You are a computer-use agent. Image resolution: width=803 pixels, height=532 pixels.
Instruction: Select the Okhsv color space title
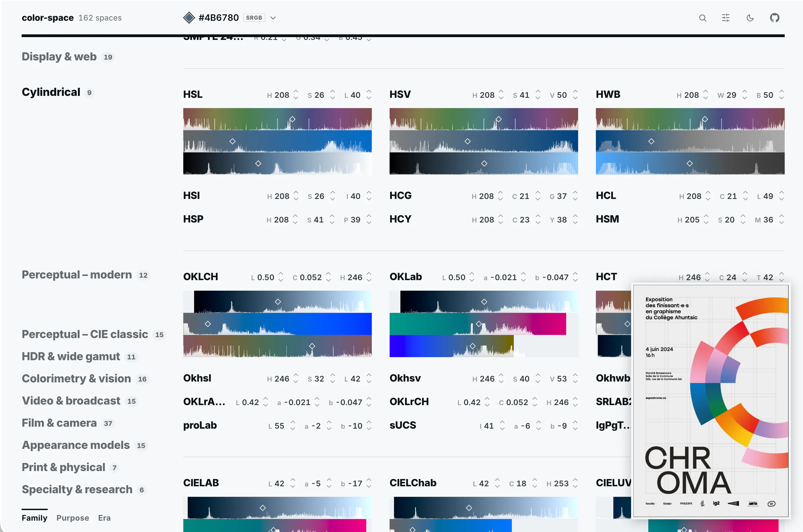pyautogui.click(x=405, y=378)
